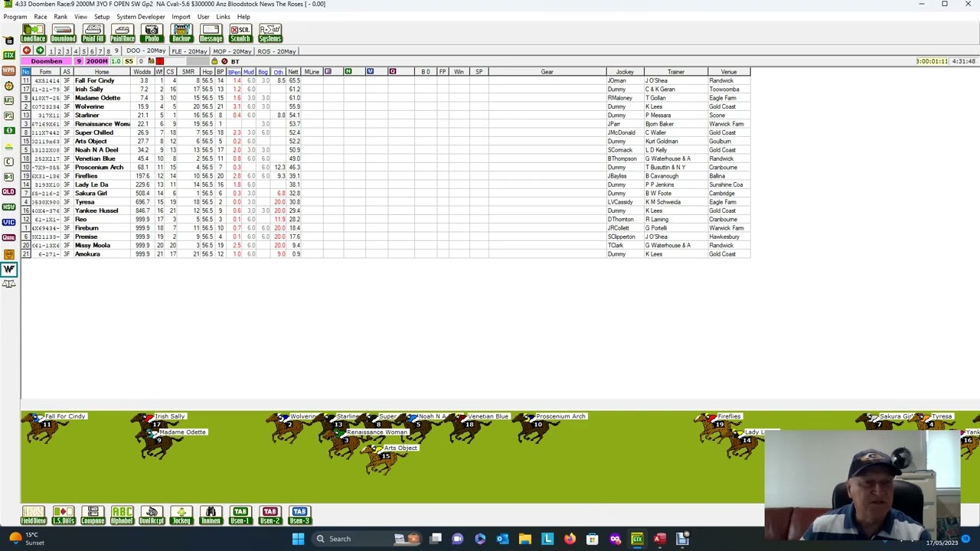Select race number 9 tab

point(116,51)
